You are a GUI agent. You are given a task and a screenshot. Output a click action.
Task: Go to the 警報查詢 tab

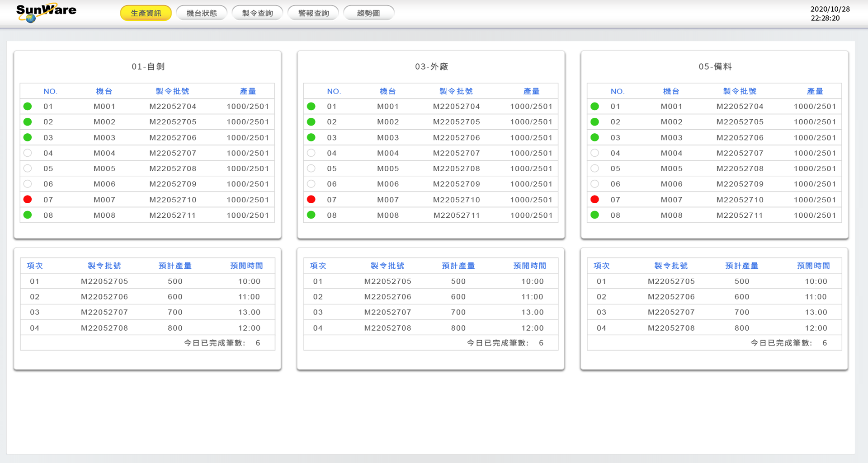pos(313,13)
